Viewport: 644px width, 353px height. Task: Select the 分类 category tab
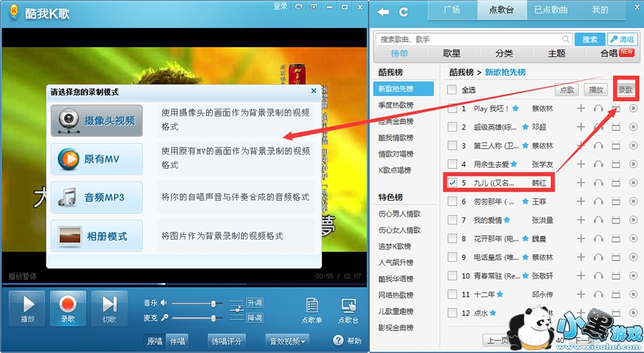click(x=504, y=54)
